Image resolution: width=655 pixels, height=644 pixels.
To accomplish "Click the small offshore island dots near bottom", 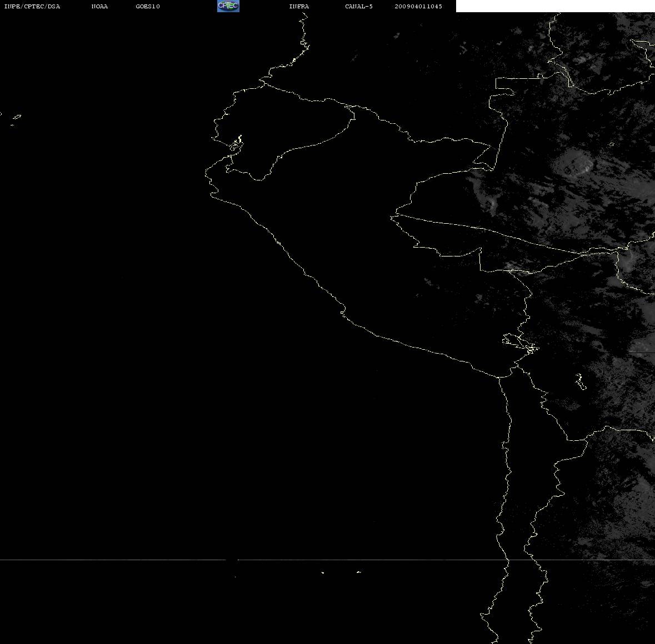I will coord(341,572).
